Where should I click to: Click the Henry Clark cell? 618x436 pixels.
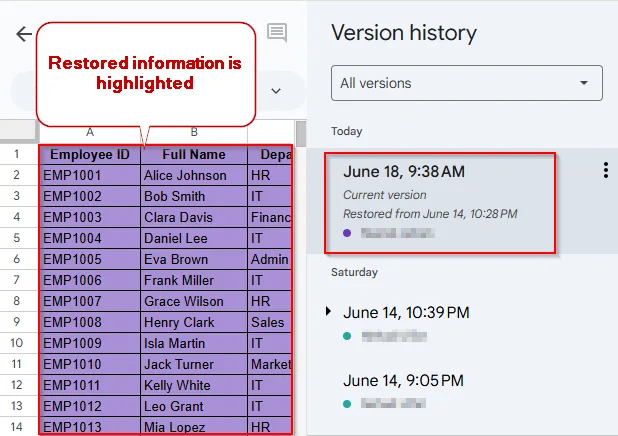pyautogui.click(x=194, y=322)
